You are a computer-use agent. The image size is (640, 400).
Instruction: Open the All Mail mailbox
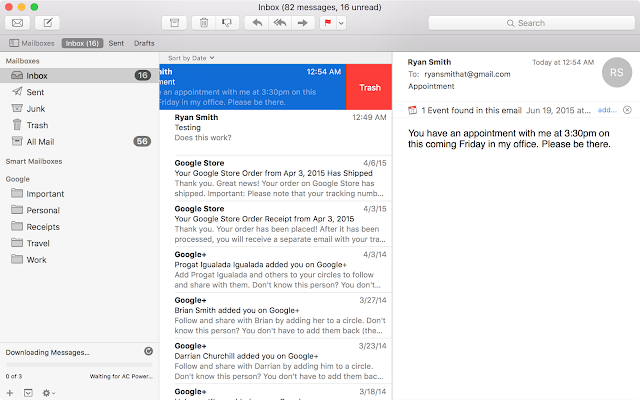78,142
